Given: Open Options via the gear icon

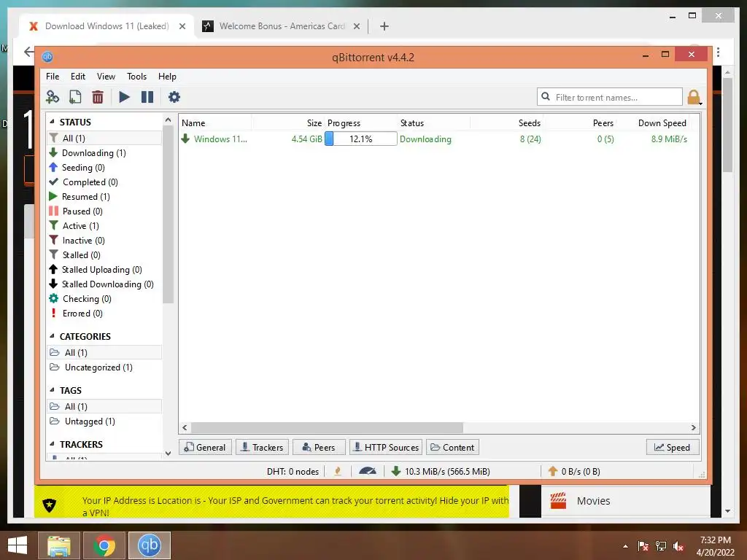Looking at the screenshot, I should pos(174,97).
